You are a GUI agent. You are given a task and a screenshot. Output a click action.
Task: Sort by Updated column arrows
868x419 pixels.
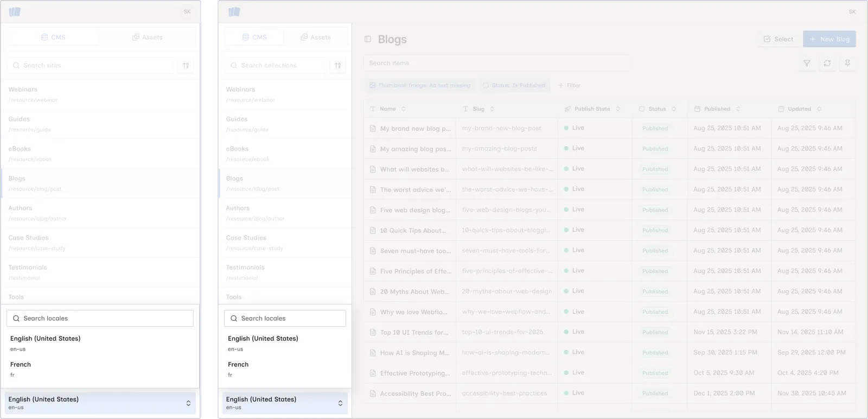(x=819, y=109)
